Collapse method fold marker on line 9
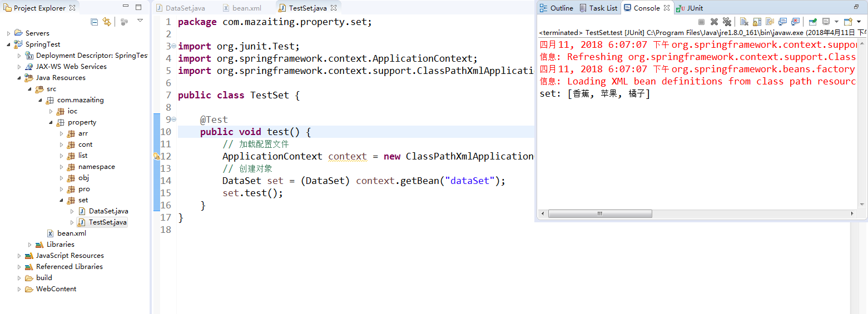Image resolution: width=868 pixels, height=314 pixels. [x=174, y=119]
